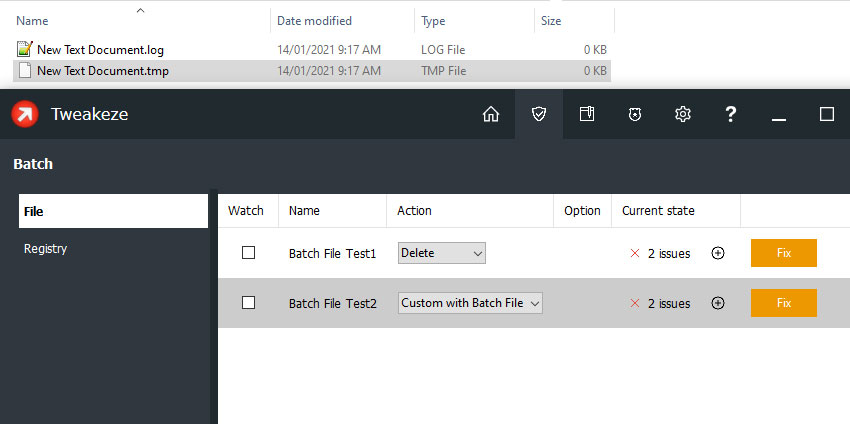The height and width of the screenshot is (424, 850).
Task: Sort Explorer by Type column
Action: (x=433, y=21)
